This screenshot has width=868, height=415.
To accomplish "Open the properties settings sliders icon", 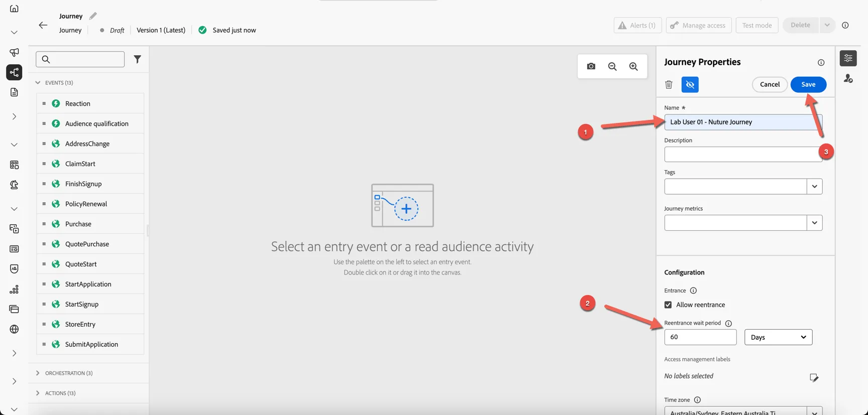I will pos(848,58).
